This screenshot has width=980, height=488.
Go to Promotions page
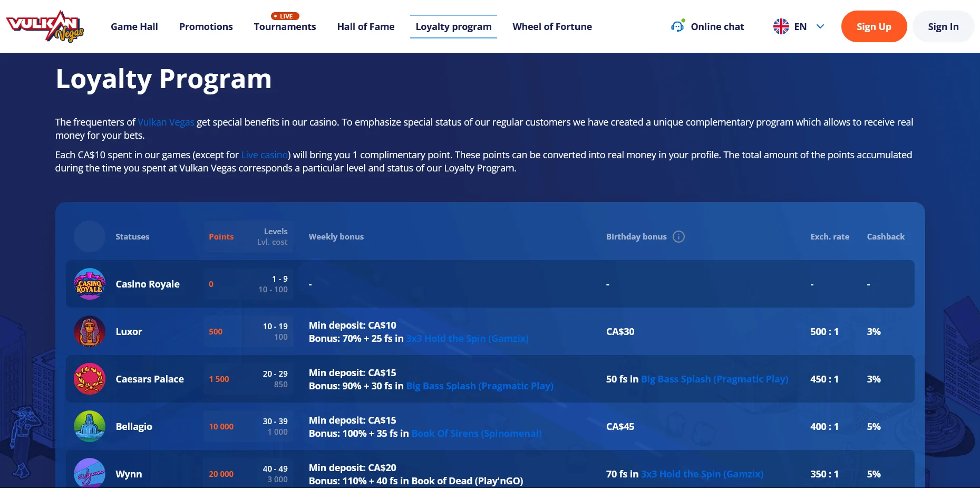coord(206,26)
